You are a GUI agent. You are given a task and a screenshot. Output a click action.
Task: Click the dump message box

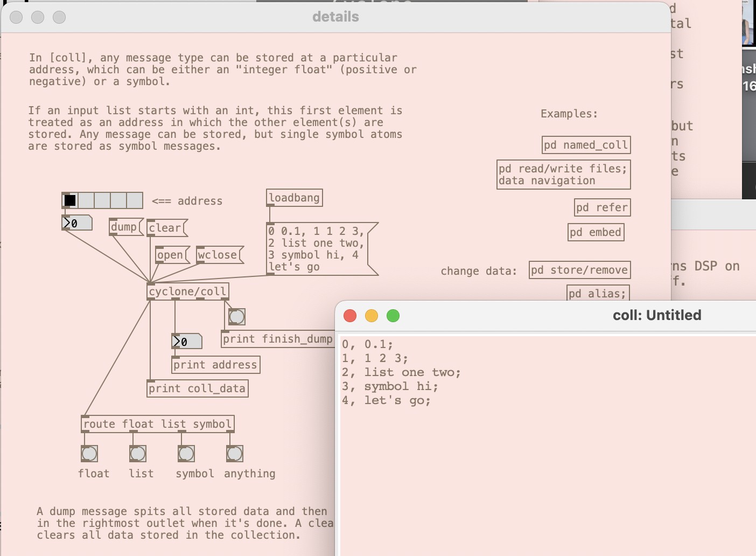click(x=124, y=227)
